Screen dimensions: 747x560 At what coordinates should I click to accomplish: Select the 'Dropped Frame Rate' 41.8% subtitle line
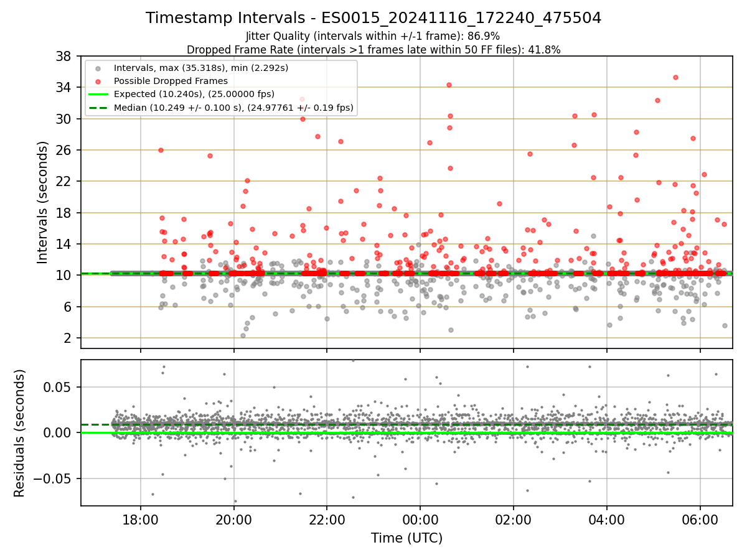(x=374, y=50)
